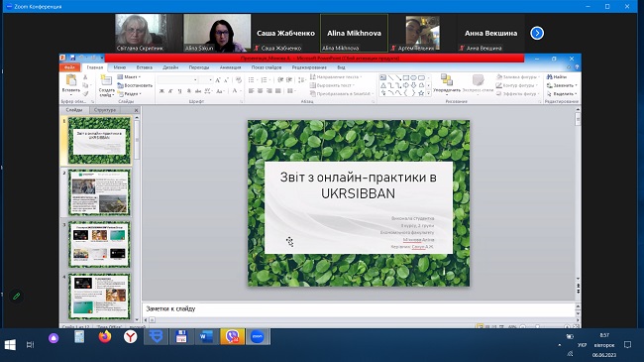
Task: Open the Shape fill (Заливка фигуры) dropdown
Action: (x=518, y=77)
